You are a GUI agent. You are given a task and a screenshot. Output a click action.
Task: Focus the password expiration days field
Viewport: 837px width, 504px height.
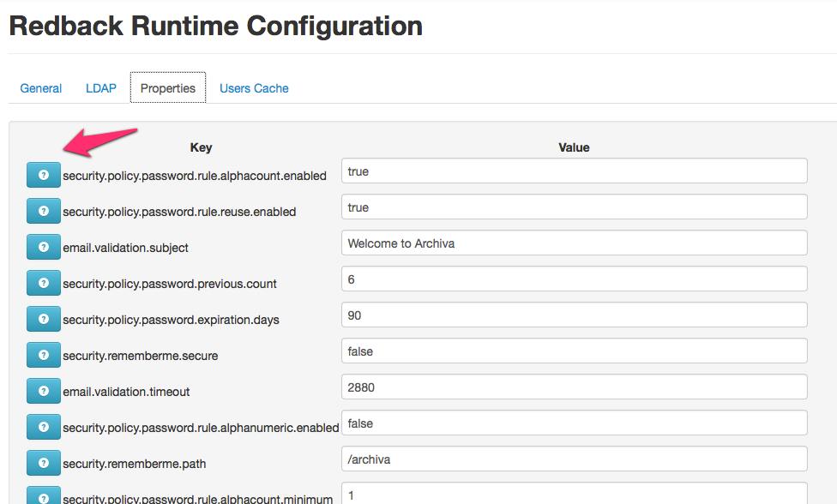pyautogui.click(x=574, y=315)
